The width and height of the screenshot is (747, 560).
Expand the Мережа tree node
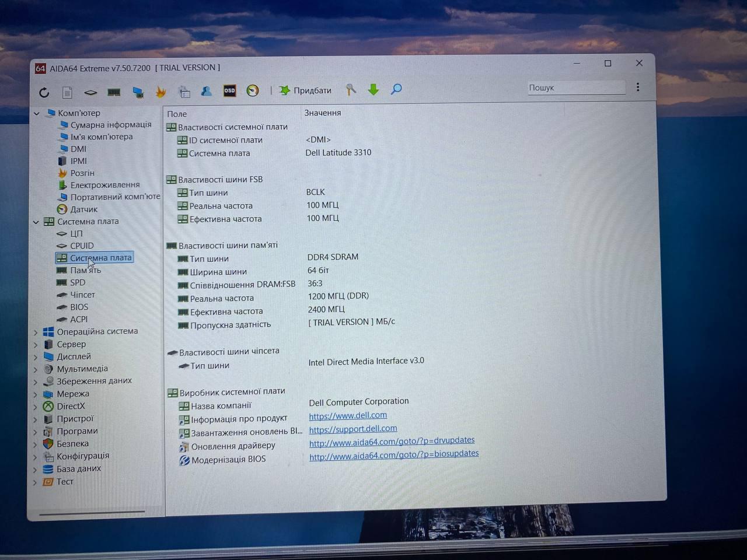tap(35, 394)
